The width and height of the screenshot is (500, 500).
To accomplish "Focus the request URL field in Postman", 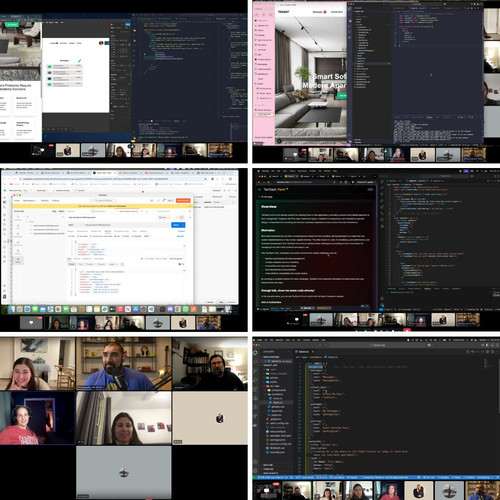I will click(x=127, y=225).
